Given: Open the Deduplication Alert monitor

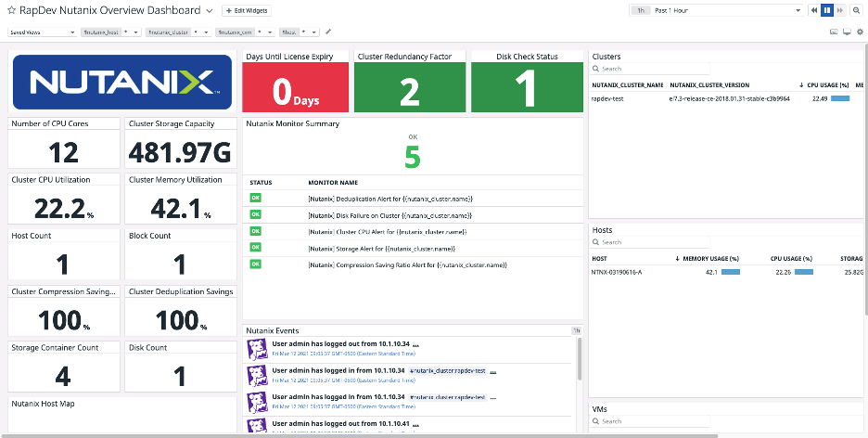Looking at the screenshot, I should click(x=390, y=199).
